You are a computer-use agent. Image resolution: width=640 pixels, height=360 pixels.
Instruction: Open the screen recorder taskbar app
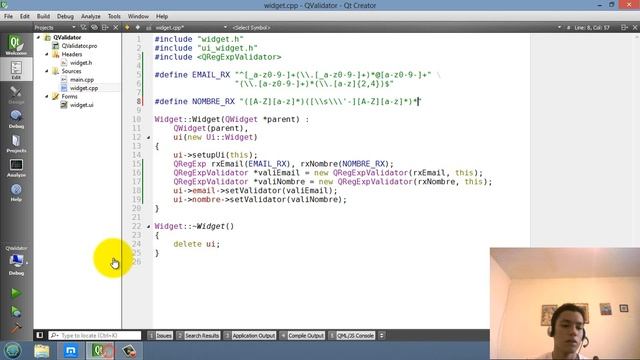[x=129, y=351]
